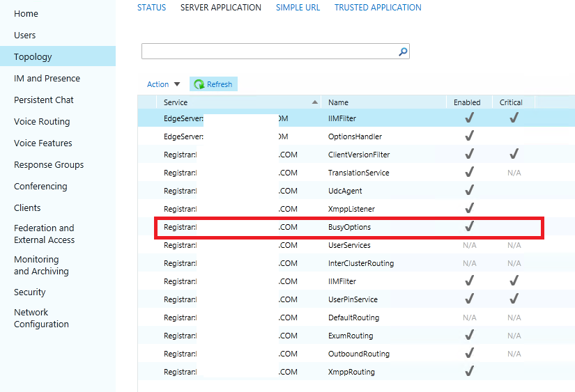The height and width of the screenshot is (392, 575).
Task: Click Critical checkmark for UserPinService row
Action: (514, 299)
